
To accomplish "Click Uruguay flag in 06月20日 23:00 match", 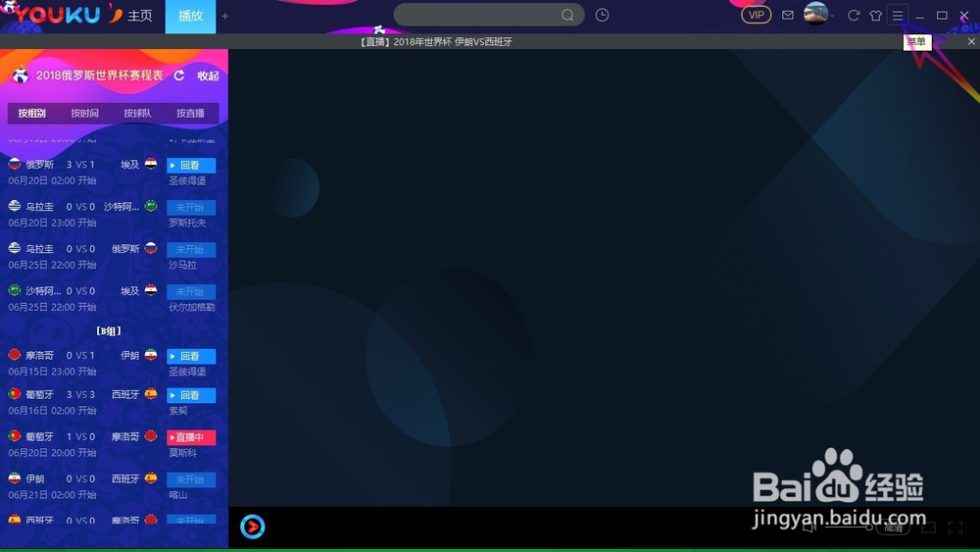I will pyautogui.click(x=15, y=206).
